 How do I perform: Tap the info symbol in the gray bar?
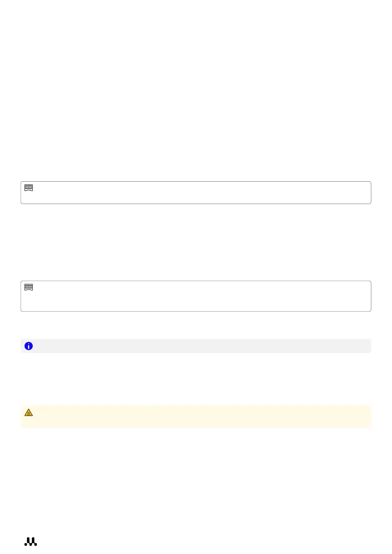pyautogui.click(x=29, y=346)
